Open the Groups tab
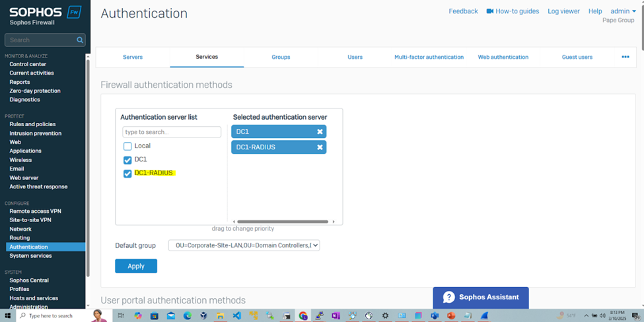644x322 pixels. click(x=281, y=57)
